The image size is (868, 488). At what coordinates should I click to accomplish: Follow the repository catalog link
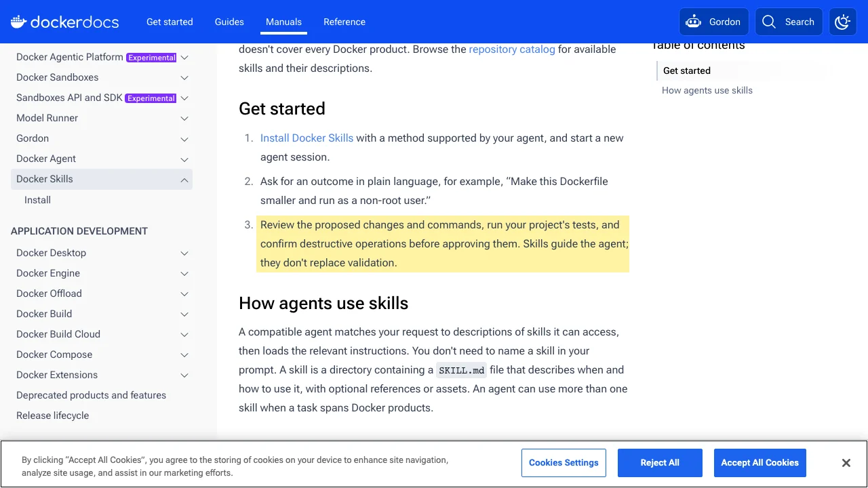point(512,49)
